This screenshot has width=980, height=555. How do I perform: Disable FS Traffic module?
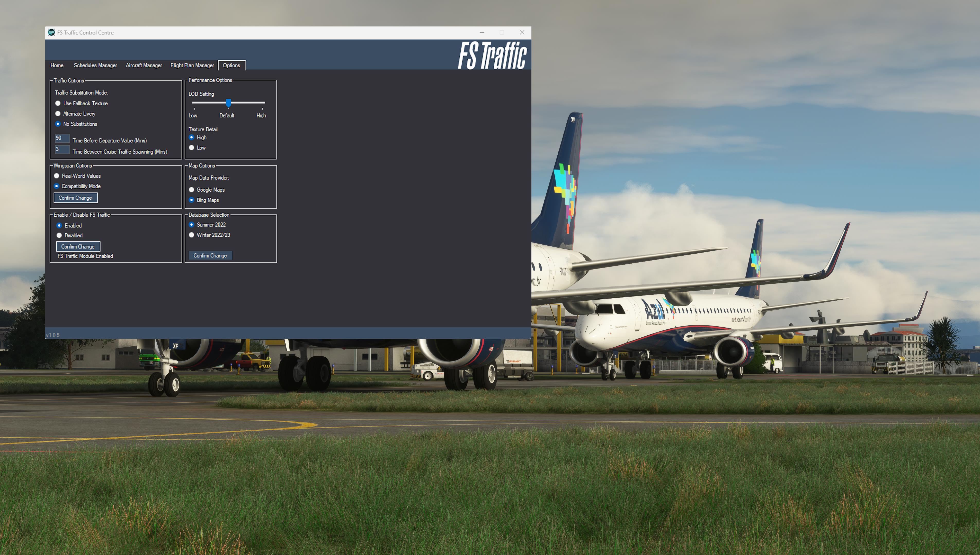point(59,235)
